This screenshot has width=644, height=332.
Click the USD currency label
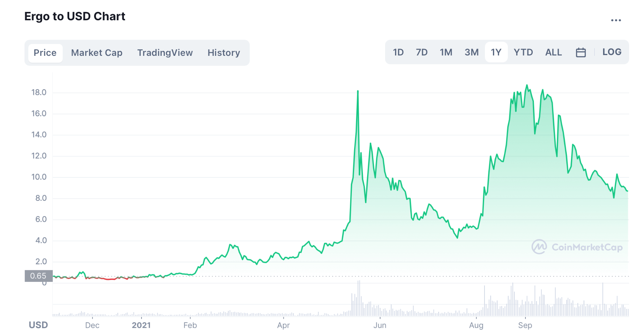[x=38, y=325]
